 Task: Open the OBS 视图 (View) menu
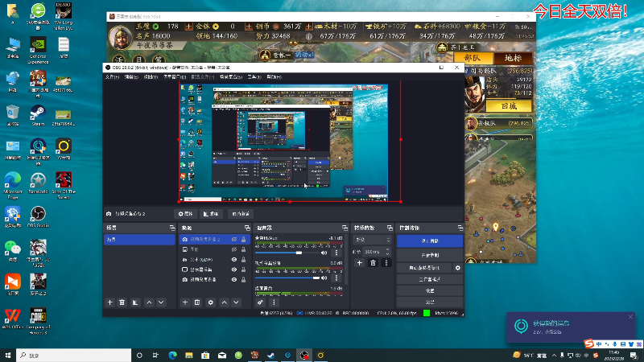click(151, 76)
